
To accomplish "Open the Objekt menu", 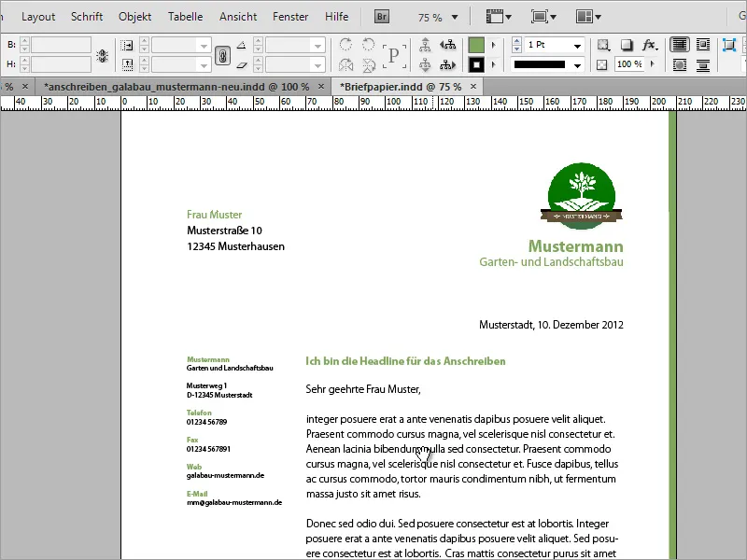I will pos(134,17).
